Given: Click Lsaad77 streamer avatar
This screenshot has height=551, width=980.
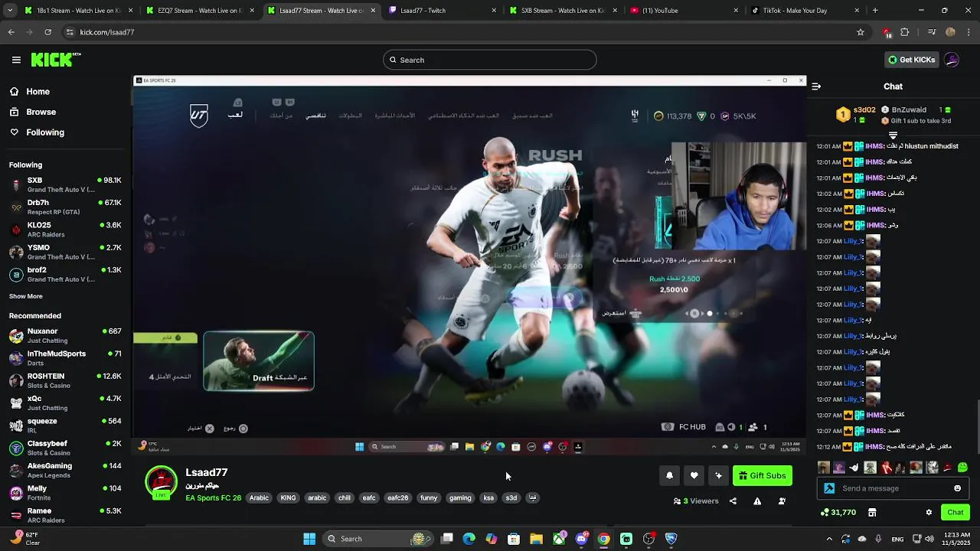Looking at the screenshot, I should [x=161, y=482].
